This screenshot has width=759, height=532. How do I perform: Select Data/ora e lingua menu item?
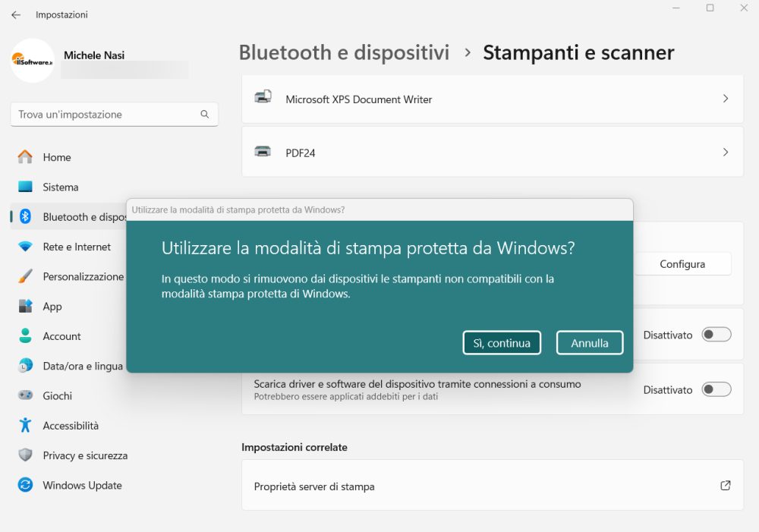click(x=82, y=366)
